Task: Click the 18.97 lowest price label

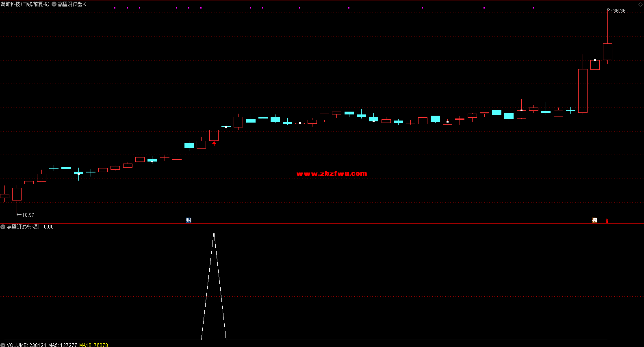Action: (x=28, y=215)
